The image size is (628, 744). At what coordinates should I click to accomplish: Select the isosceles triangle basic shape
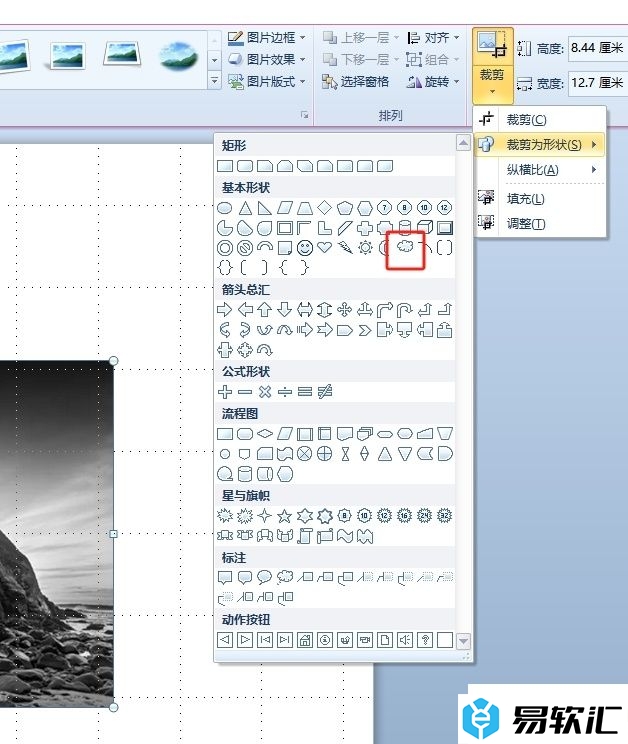[x=245, y=208]
